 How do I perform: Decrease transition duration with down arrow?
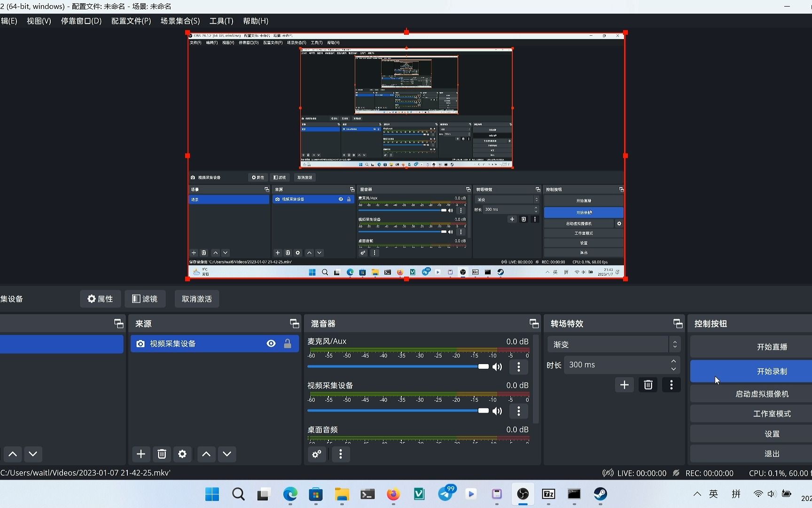coord(673,369)
